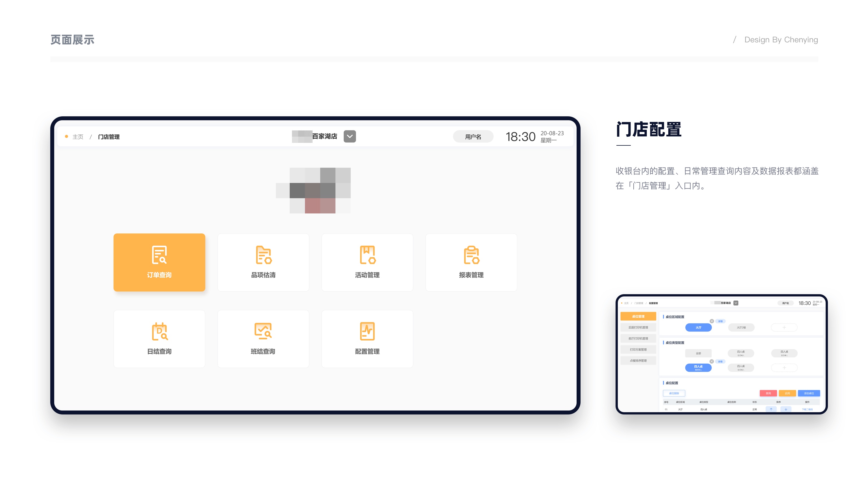Open the 日结查询 daily settlement tile

(159, 339)
